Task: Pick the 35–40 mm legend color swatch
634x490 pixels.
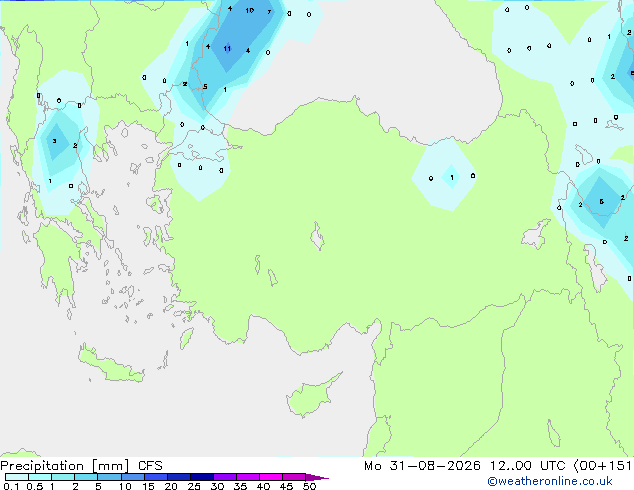Action: tap(248, 477)
